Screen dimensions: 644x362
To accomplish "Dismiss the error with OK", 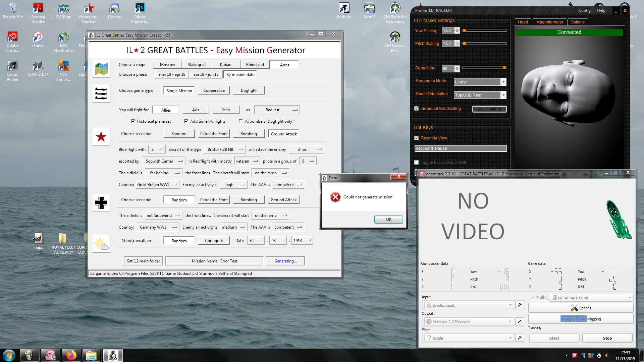I will 388,220.
